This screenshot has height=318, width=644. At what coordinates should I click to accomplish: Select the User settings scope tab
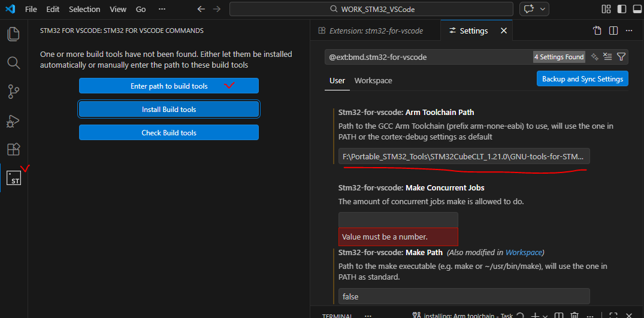[337, 80]
